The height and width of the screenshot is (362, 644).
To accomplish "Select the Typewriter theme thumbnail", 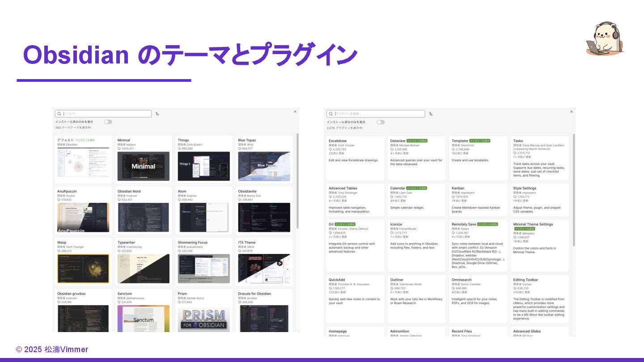I will [x=143, y=269].
